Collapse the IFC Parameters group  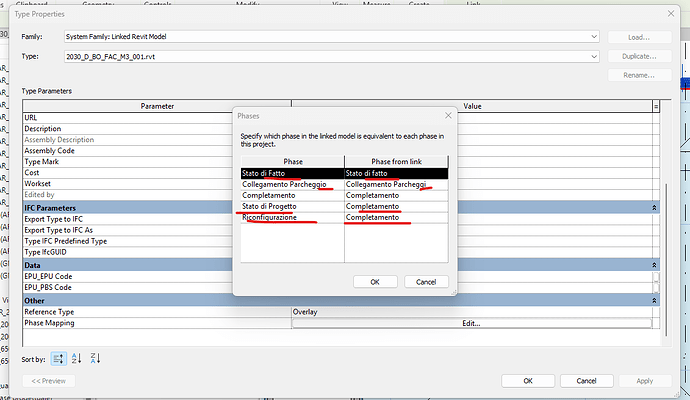654,207
